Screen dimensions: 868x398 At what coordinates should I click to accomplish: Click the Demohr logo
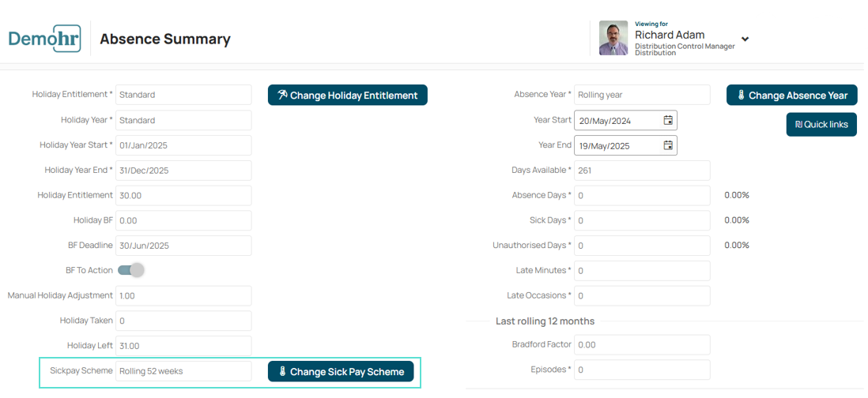[x=45, y=38]
